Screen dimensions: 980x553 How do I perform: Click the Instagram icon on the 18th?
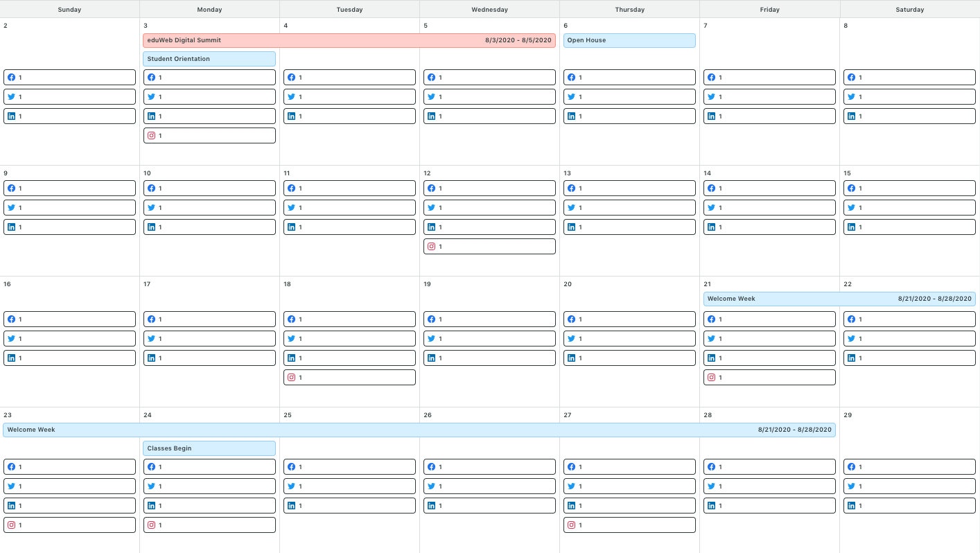[291, 378]
